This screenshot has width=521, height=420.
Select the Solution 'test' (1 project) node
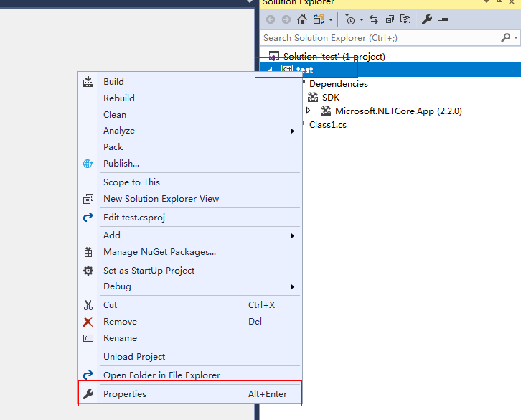tap(334, 56)
